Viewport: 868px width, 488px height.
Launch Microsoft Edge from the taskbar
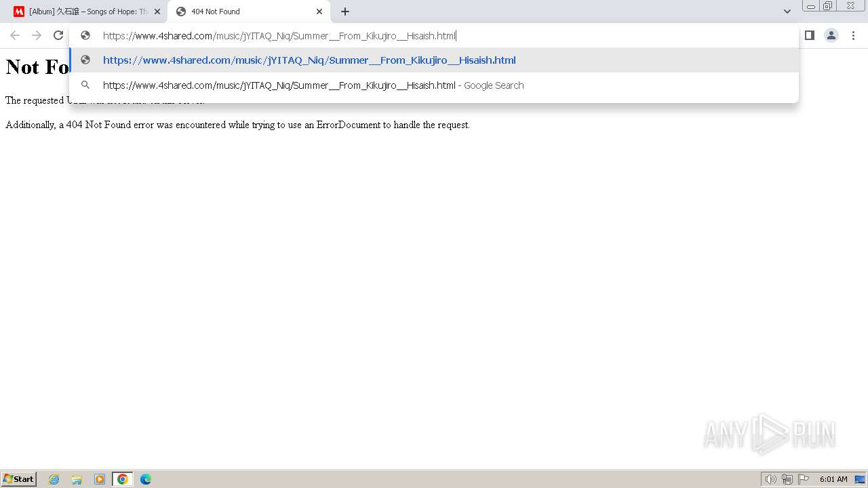point(146,479)
